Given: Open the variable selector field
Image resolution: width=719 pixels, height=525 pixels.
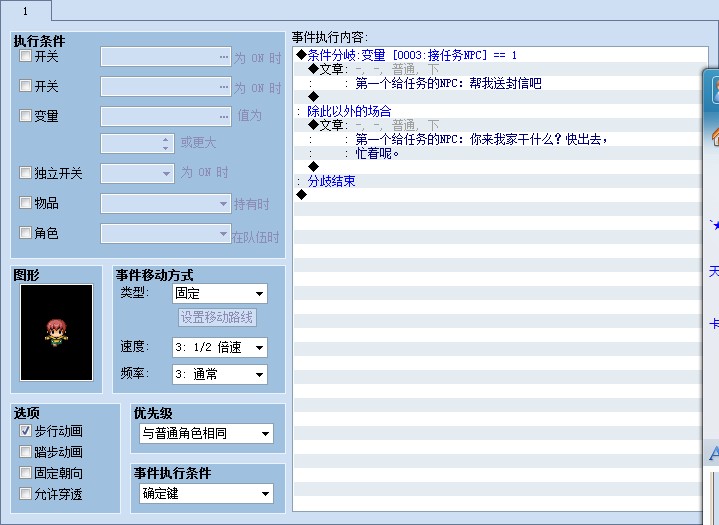Looking at the screenshot, I should pyautogui.click(x=166, y=116).
